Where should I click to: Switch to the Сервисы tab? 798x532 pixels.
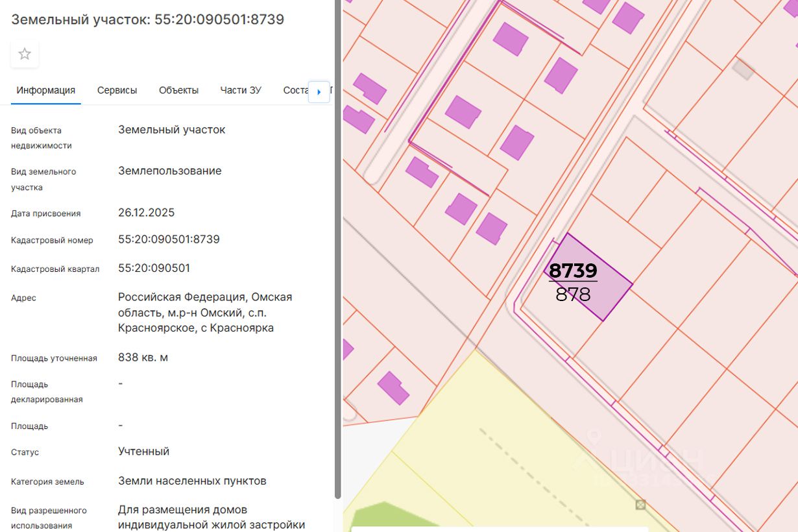click(x=117, y=90)
